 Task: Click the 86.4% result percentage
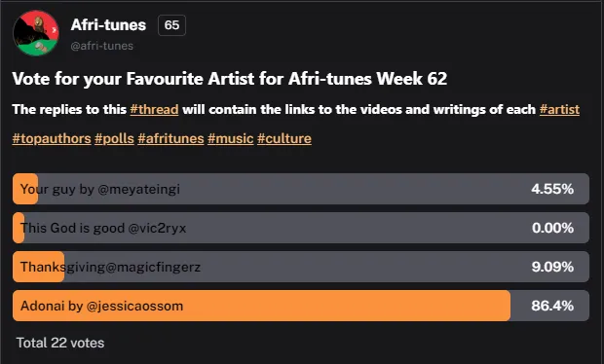(552, 306)
